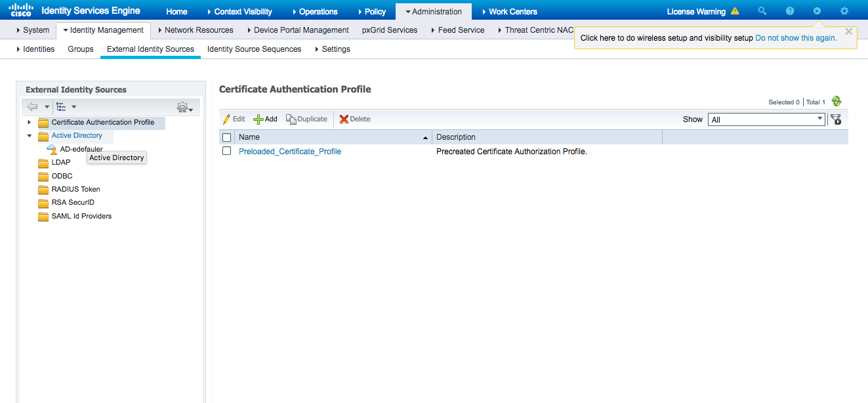
Task: Select Active Directory in the tree
Action: click(x=77, y=136)
